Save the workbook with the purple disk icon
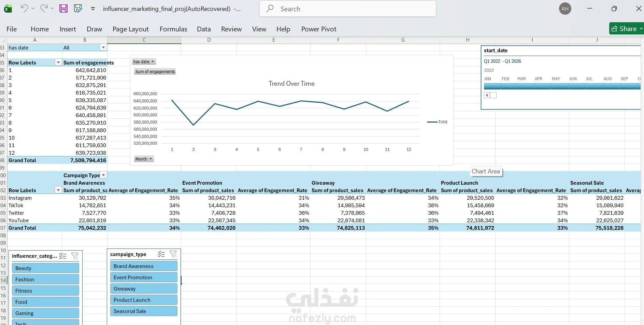The height and width of the screenshot is (325, 644). (x=63, y=9)
